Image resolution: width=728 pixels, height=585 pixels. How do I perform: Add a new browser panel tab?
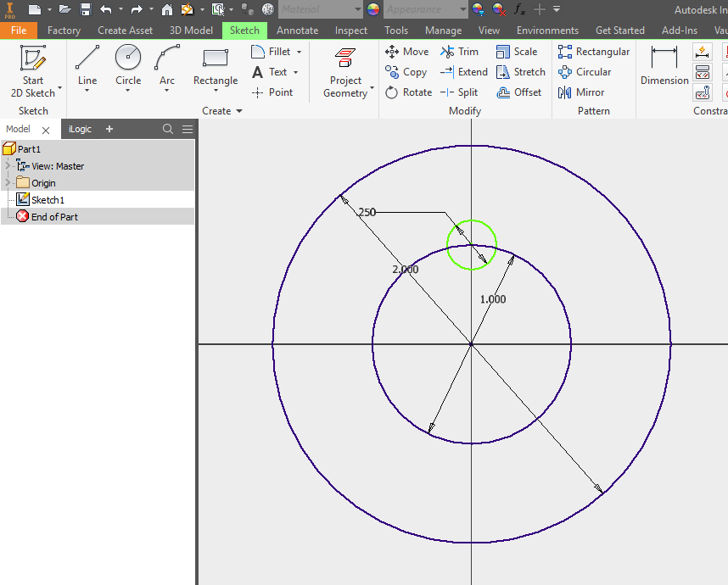pos(109,129)
